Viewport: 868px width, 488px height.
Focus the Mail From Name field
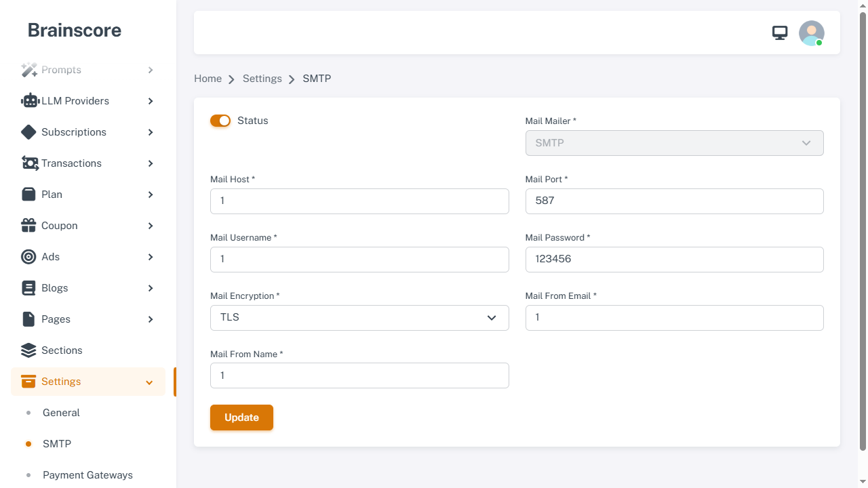[359, 376]
